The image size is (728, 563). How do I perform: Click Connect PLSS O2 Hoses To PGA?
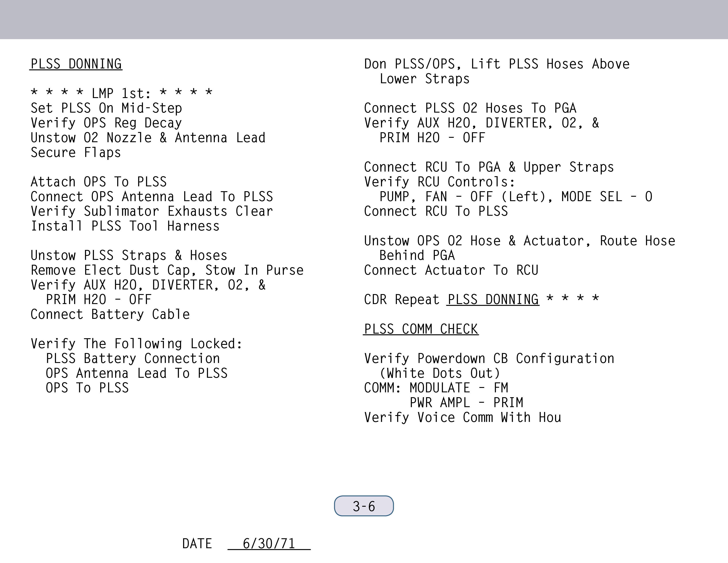[470, 108]
